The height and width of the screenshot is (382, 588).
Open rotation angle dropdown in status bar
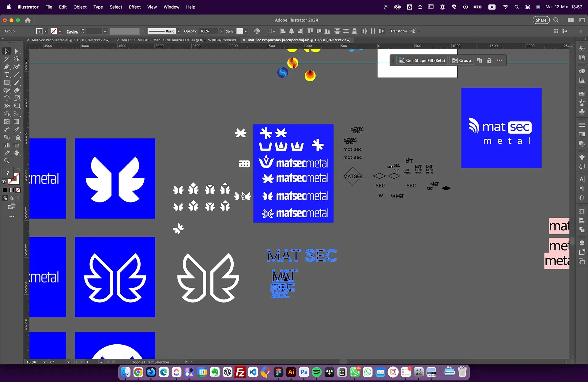tap(68, 362)
